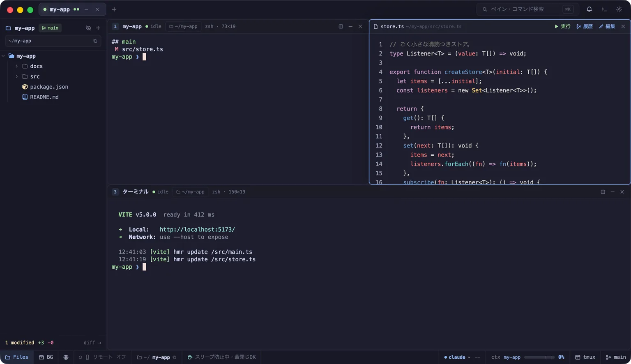
Task: Toggle the リモート オフ remote switch
Action: [102, 357]
